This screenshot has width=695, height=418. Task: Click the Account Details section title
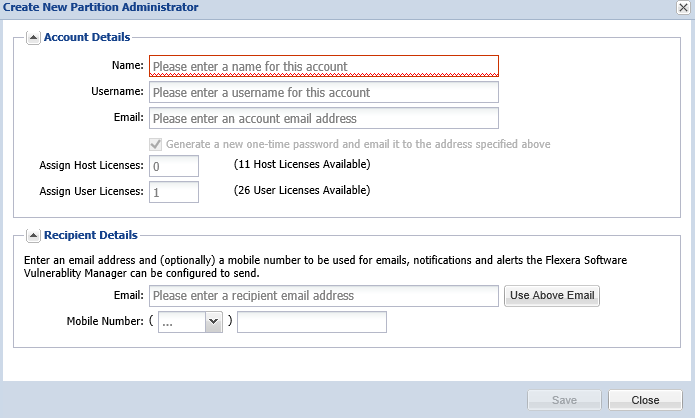click(87, 38)
